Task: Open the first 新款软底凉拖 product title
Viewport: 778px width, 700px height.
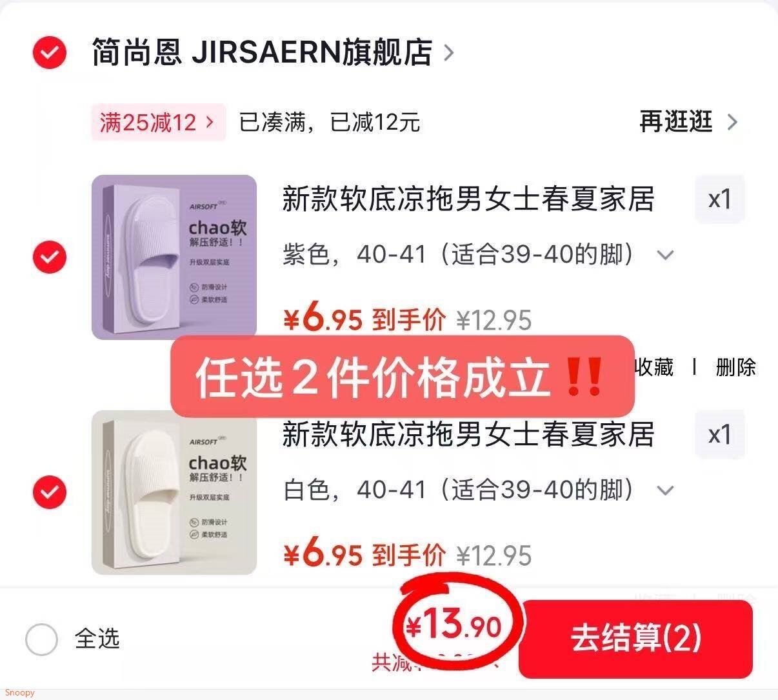Action: click(468, 199)
